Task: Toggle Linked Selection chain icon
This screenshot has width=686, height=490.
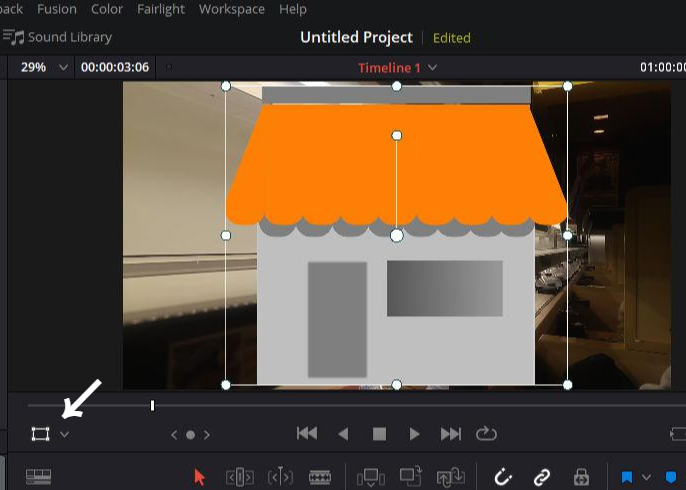Action: click(x=542, y=477)
